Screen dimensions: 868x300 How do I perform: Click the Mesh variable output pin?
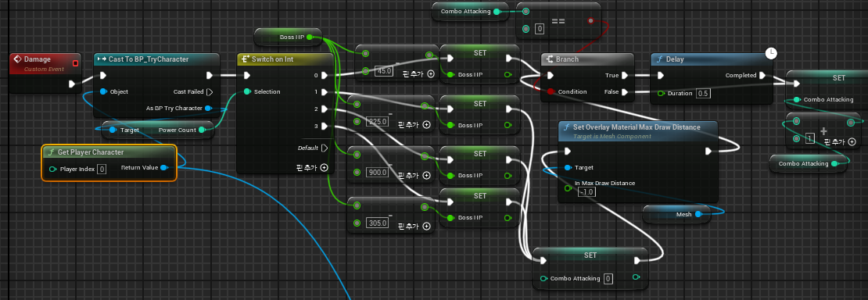point(698,214)
